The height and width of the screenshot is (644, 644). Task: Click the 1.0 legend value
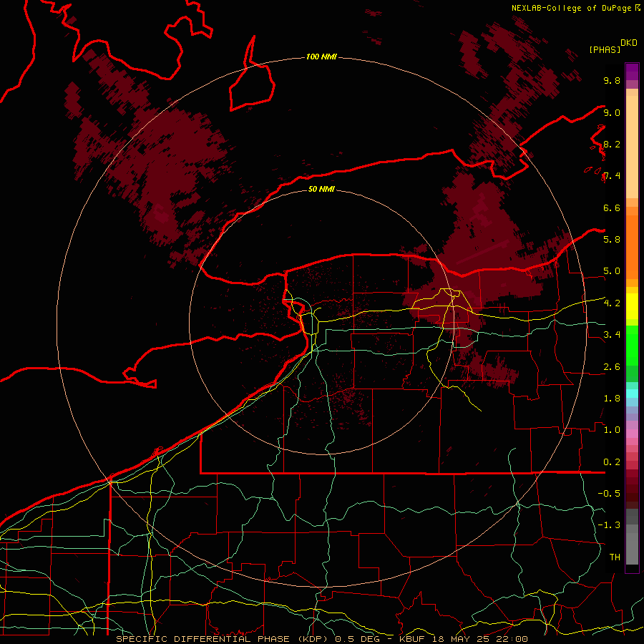coord(612,430)
